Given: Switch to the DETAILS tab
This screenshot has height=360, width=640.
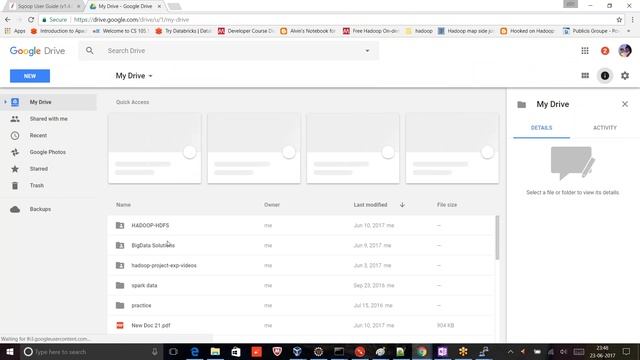Looking at the screenshot, I should click(x=541, y=128).
